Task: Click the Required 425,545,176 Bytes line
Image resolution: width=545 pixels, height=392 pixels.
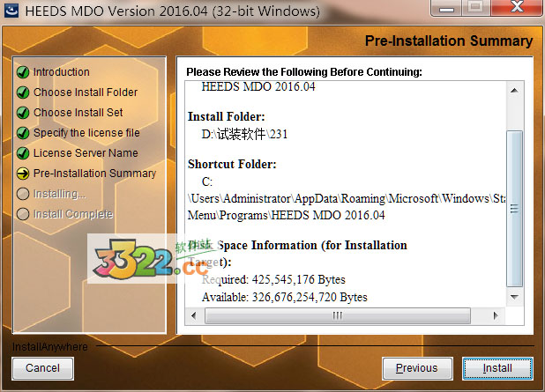Action: (x=273, y=279)
